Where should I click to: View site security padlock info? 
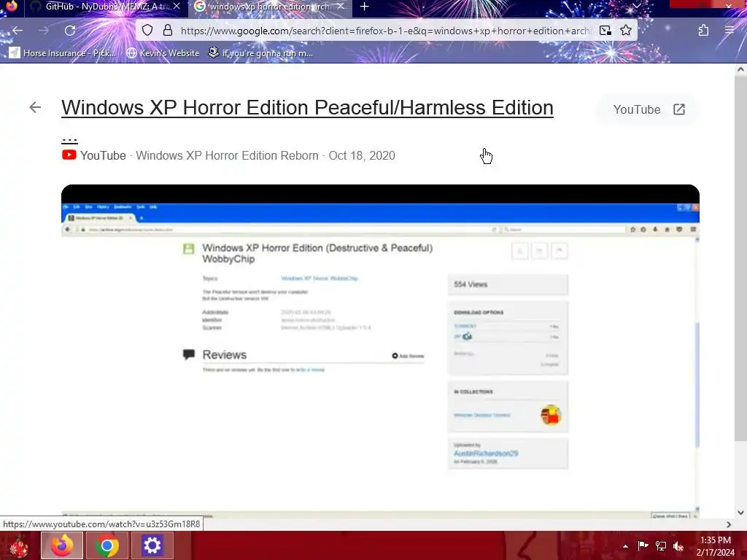168,31
